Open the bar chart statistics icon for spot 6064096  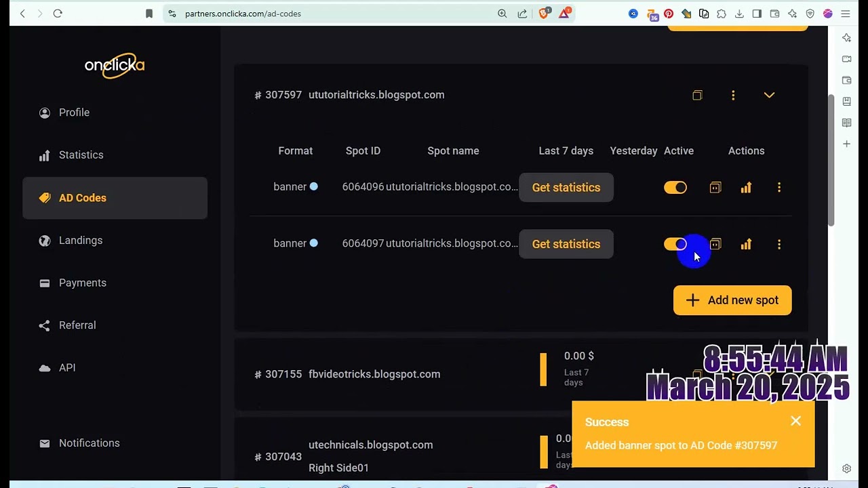tap(746, 188)
